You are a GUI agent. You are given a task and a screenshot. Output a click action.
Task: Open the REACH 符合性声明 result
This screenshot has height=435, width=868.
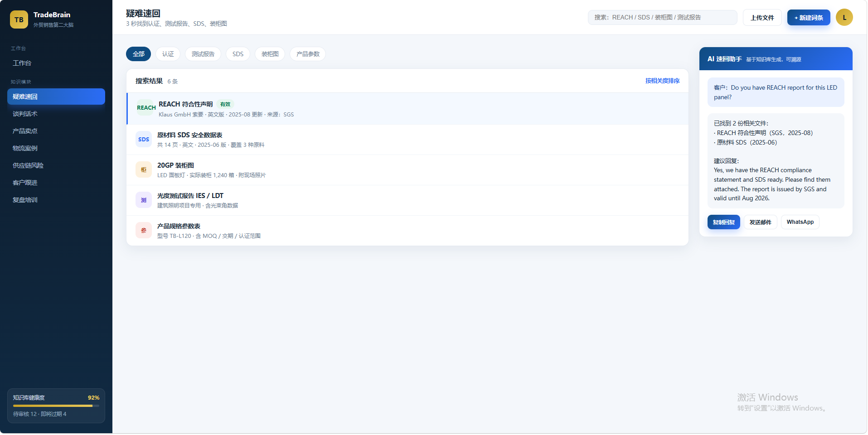[x=407, y=109]
